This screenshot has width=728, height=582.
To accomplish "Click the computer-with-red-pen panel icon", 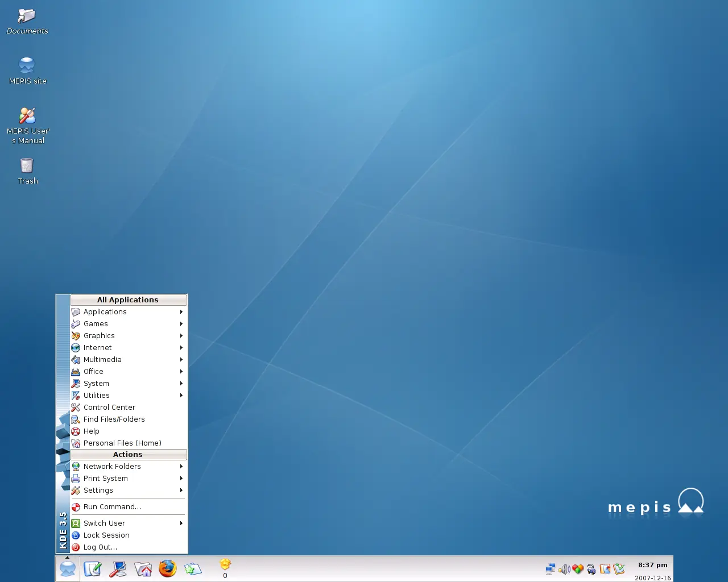I will click(x=118, y=568).
